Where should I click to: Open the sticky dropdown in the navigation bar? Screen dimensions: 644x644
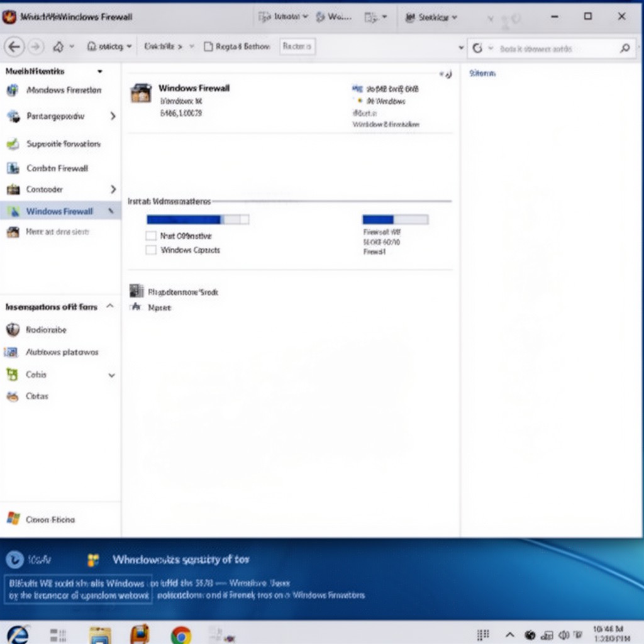coord(109,47)
